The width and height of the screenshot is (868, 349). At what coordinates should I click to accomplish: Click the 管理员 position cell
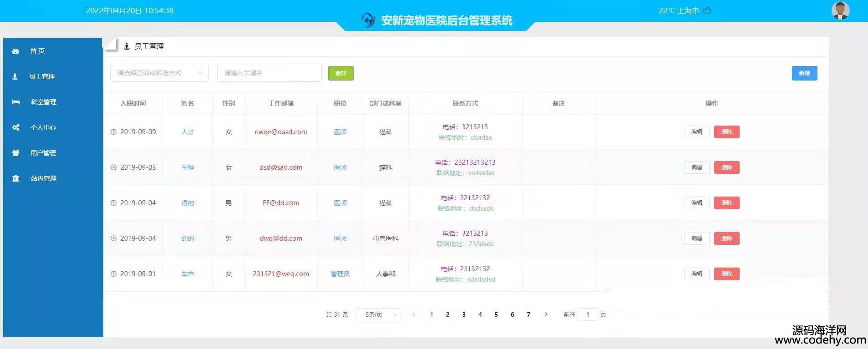point(340,274)
